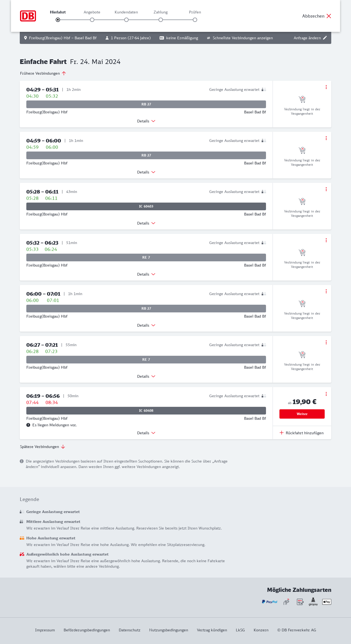
Task: Open three-dot menu for IC 60408 connection
Action: [326, 394]
